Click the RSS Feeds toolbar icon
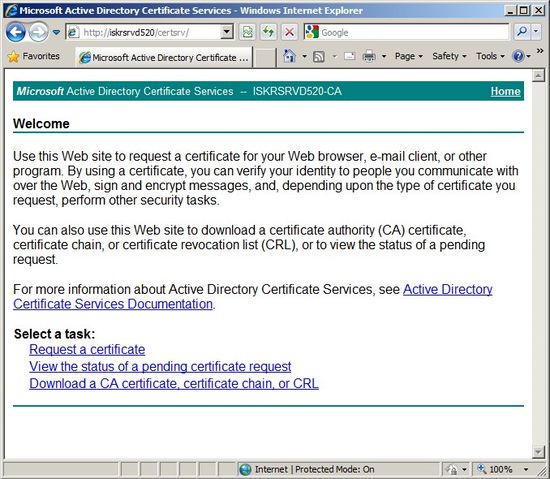The height and width of the screenshot is (479, 550). [x=318, y=56]
